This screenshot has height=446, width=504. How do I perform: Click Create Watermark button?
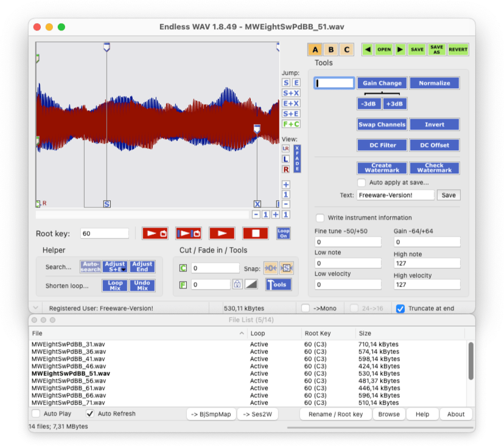382,168
